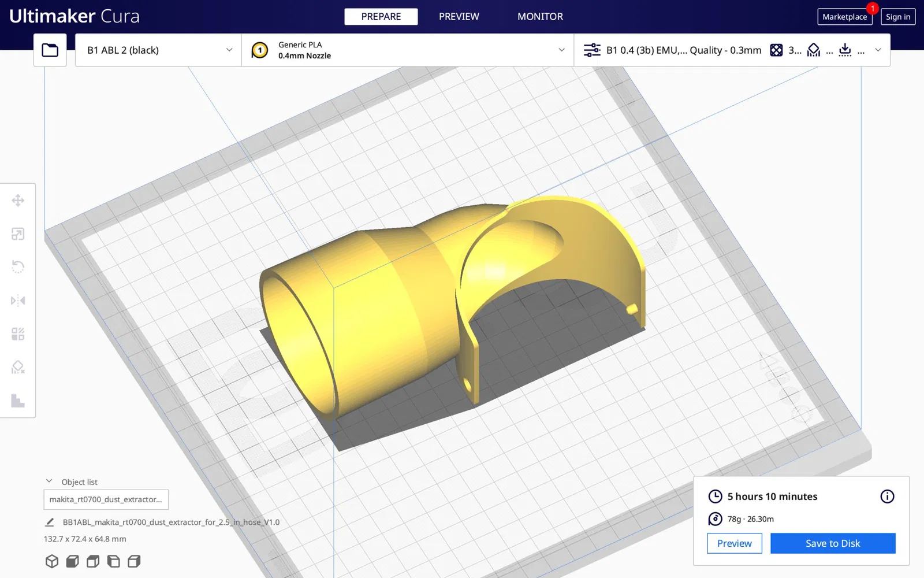Open the bottom left-toolbar tool icon

pyautogui.click(x=18, y=401)
